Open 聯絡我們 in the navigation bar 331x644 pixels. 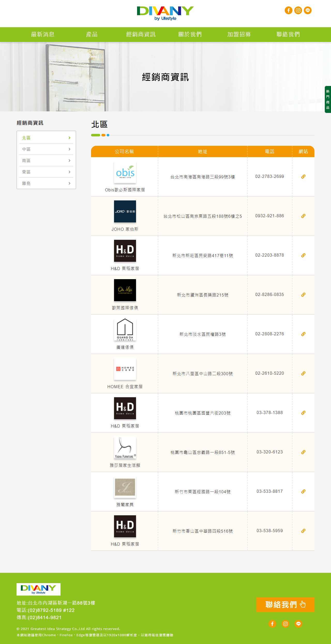pyautogui.click(x=288, y=34)
